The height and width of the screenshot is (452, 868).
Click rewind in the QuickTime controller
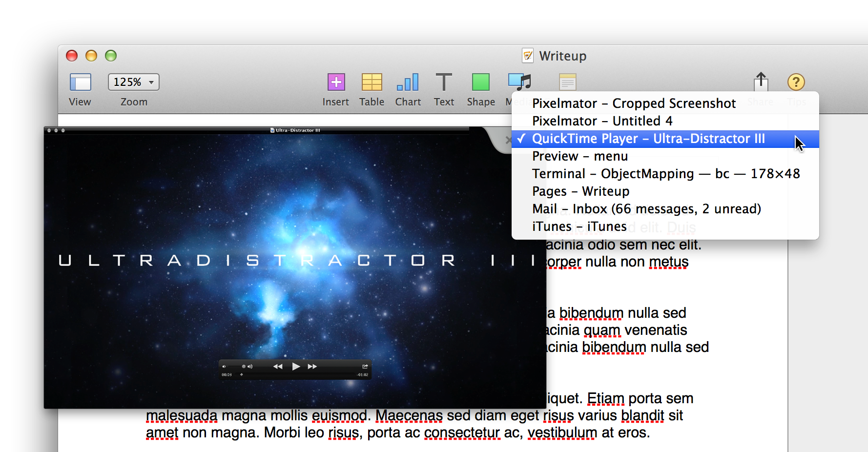click(x=278, y=367)
